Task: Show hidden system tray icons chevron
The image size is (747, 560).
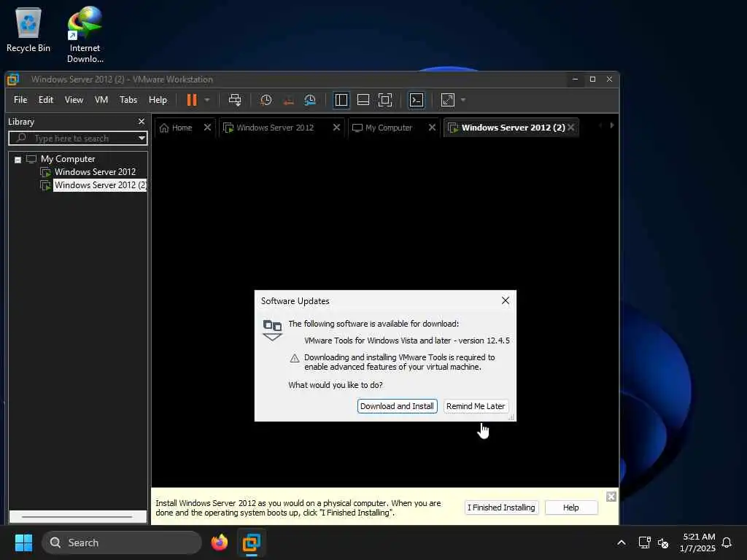Action: tap(622, 542)
